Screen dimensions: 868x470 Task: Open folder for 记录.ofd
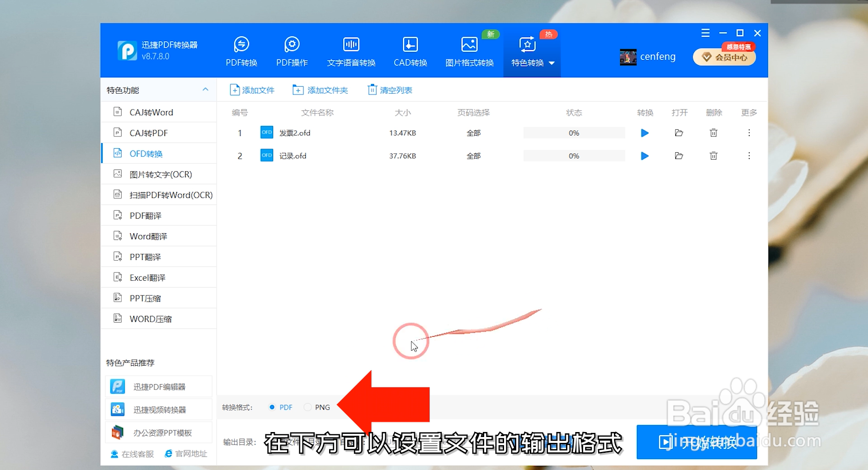[x=679, y=156]
